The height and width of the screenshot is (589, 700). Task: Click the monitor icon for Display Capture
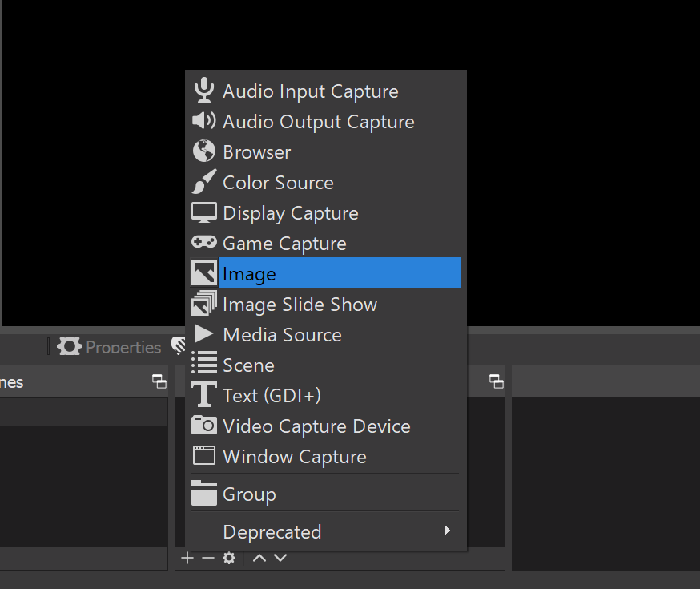click(204, 212)
